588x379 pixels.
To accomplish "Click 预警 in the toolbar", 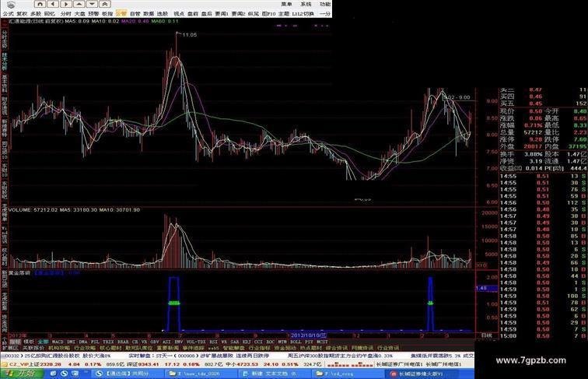I will (93, 13).
